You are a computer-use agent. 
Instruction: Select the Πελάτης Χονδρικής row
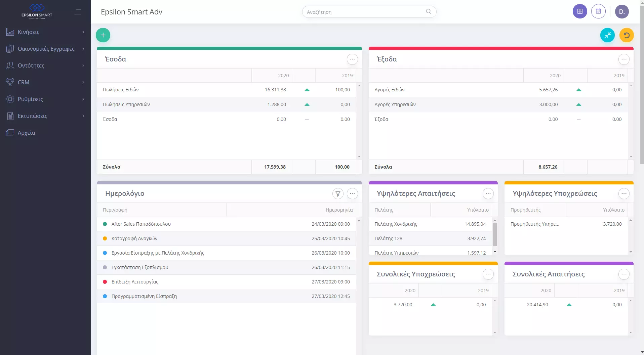430,224
